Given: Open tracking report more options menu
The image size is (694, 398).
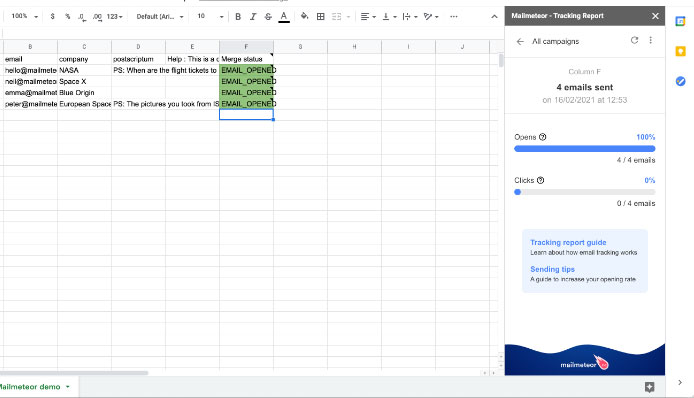Looking at the screenshot, I should (650, 40).
